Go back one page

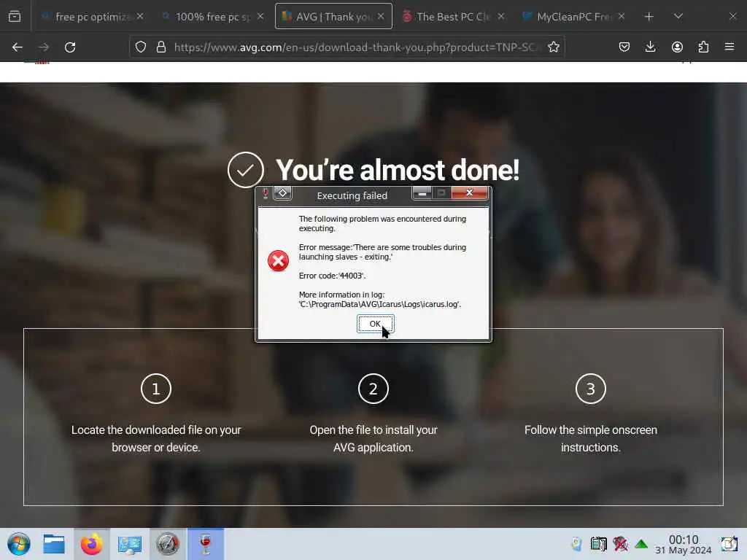[18, 47]
